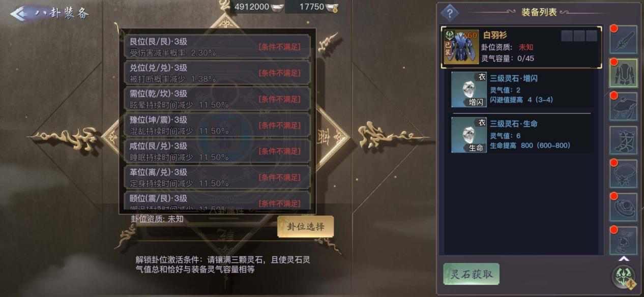The width and height of the screenshot is (644, 297).
Task: Click the 卦位选择 button
Action: click(306, 226)
